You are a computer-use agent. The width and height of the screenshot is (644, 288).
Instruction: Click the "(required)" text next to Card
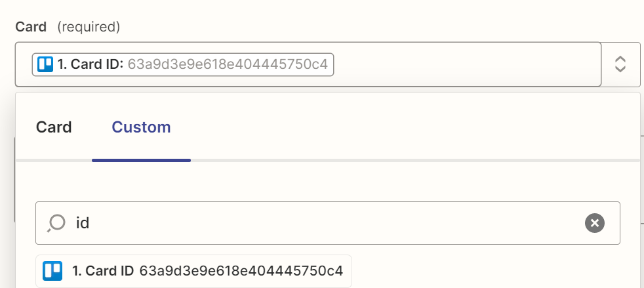tap(89, 27)
